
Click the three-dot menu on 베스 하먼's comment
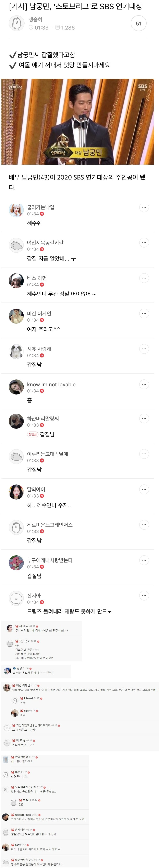click(144, 278)
